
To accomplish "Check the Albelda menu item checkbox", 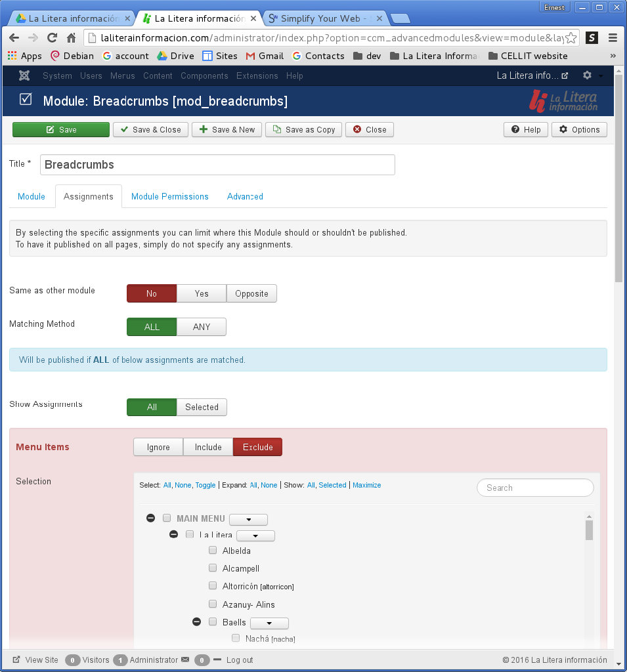I will (213, 550).
